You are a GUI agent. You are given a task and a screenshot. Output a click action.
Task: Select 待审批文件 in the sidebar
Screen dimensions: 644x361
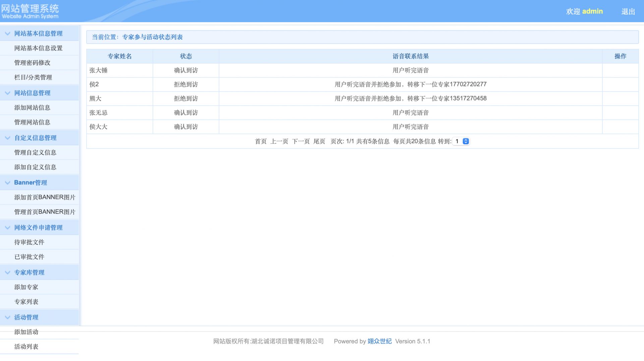(x=29, y=242)
